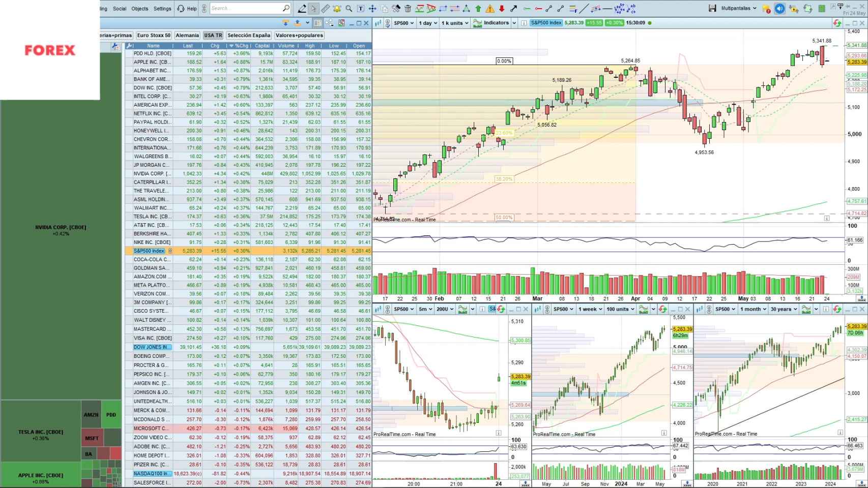Select the Fibonacci retracement tool
This screenshot has width=868, height=488.
coord(419,8)
